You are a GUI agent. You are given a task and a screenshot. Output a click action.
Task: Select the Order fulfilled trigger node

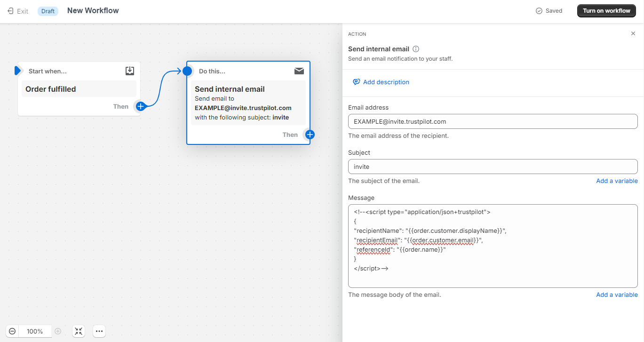point(79,89)
